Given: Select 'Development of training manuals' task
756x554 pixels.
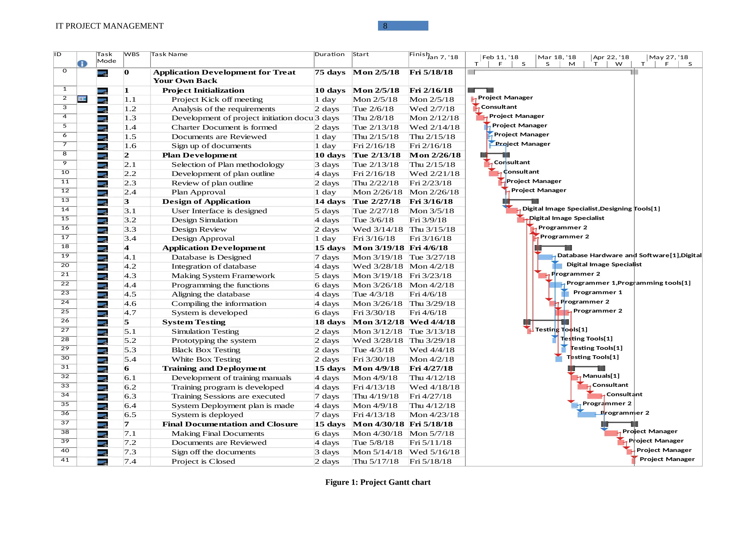Looking at the screenshot, I should coord(231,378).
